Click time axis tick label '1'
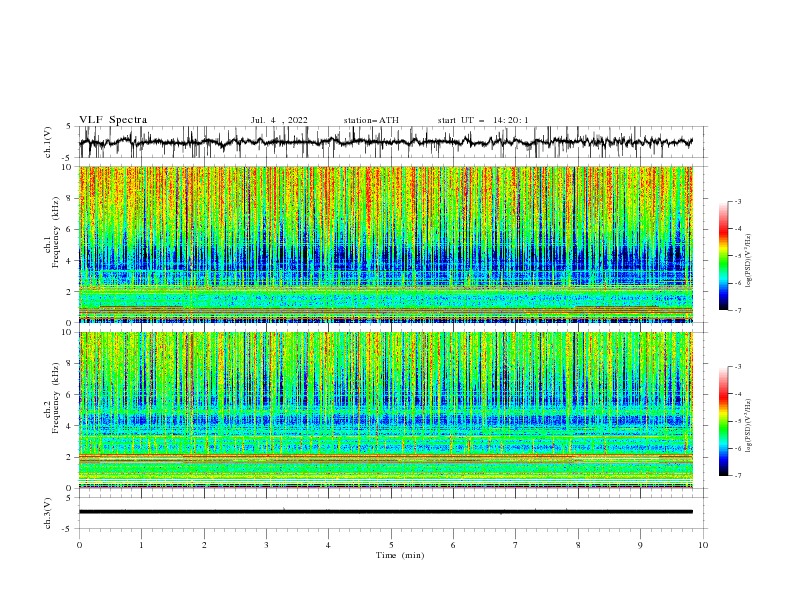 click(141, 545)
